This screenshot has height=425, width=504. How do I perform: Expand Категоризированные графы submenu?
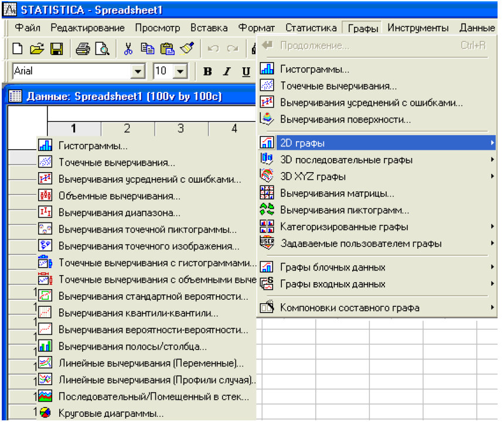(x=377, y=227)
